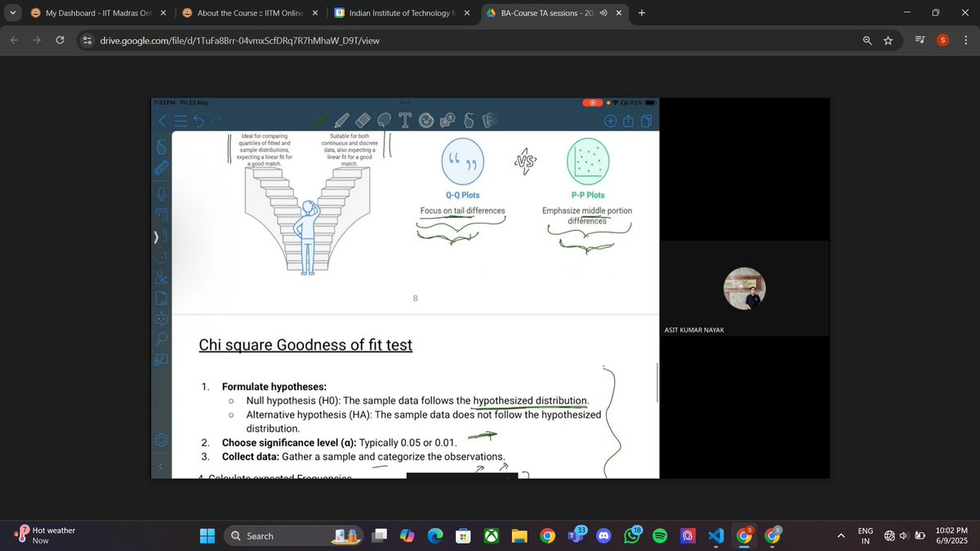The height and width of the screenshot is (551, 980).
Task: Close the About the Course tab
Action: [x=314, y=13]
